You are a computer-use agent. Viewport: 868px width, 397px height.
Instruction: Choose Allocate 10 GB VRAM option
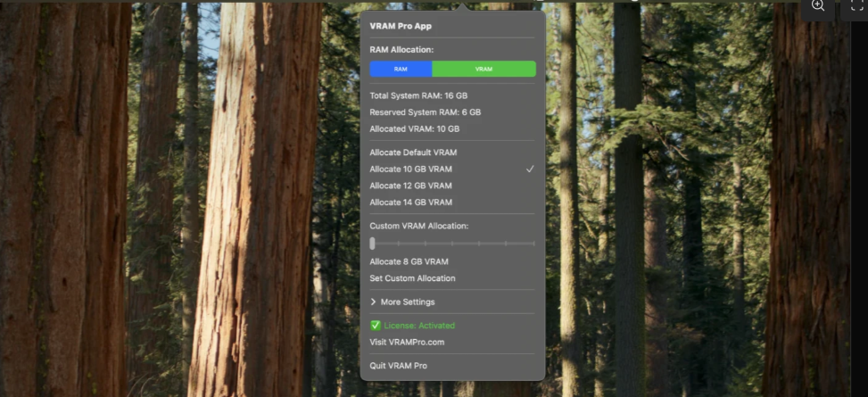[411, 169]
